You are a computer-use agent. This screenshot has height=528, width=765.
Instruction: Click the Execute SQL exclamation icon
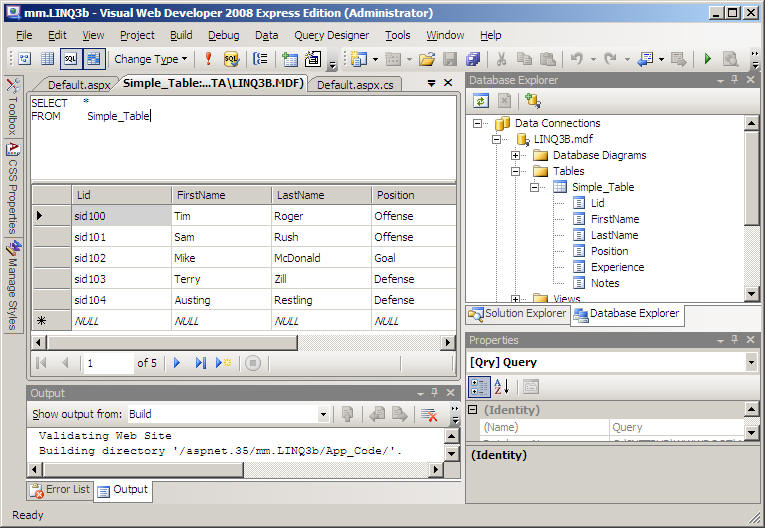pyautogui.click(x=208, y=59)
